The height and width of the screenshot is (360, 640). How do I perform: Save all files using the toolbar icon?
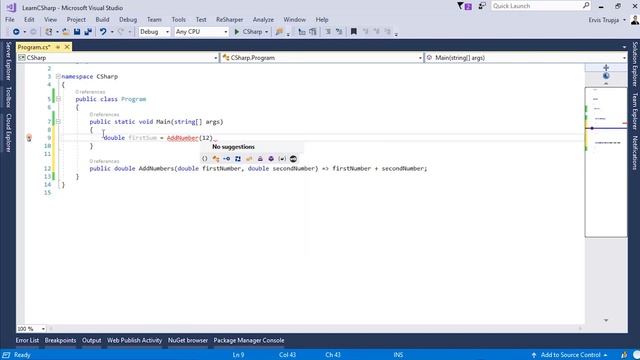point(88,31)
